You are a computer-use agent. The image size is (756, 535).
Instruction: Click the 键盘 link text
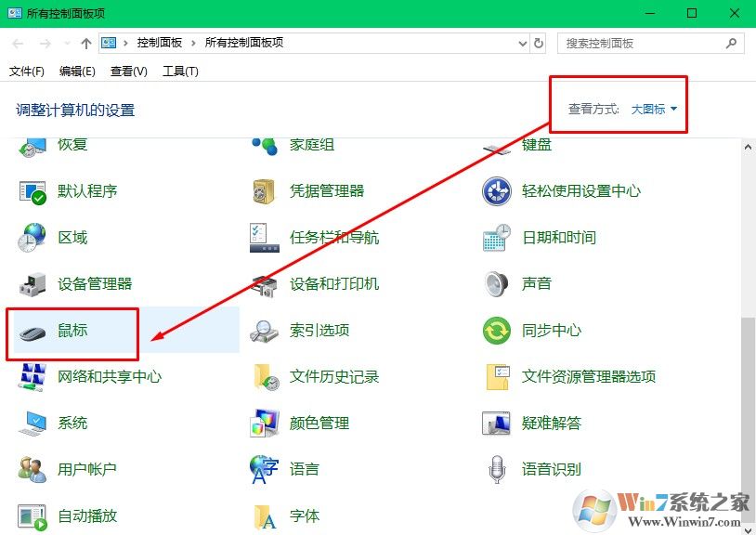click(537, 145)
